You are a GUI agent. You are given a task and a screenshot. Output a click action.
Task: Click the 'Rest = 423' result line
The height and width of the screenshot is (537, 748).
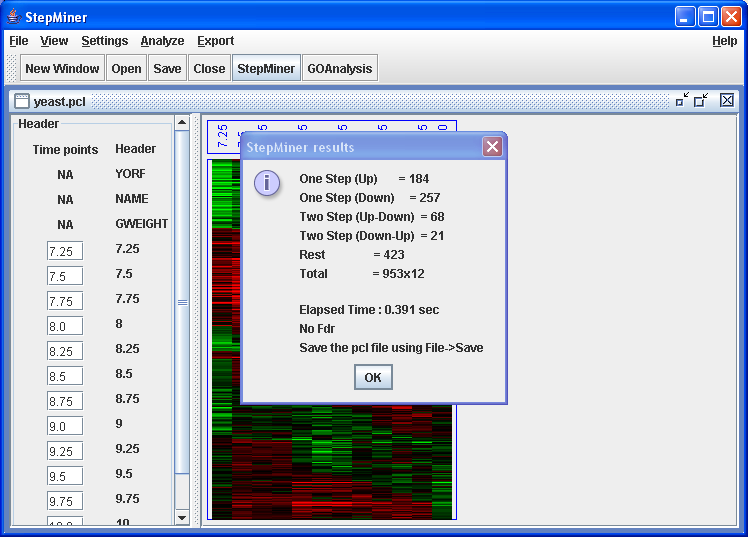[352, 255]
